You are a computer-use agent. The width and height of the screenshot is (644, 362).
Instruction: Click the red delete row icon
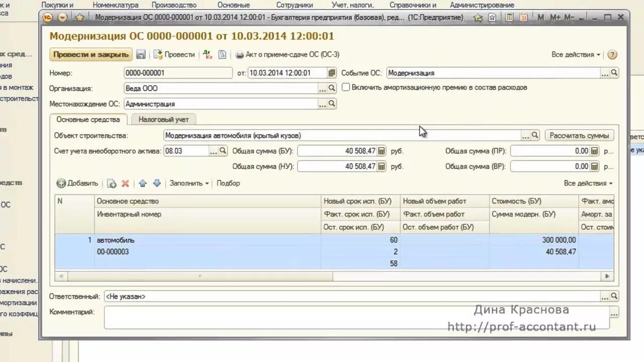click(125, 184)
